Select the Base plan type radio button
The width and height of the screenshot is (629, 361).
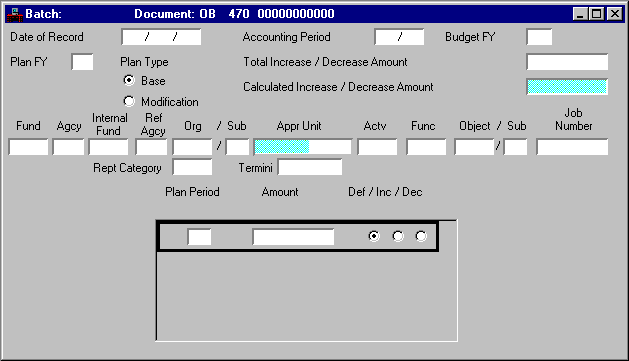(x=129, y=80)
